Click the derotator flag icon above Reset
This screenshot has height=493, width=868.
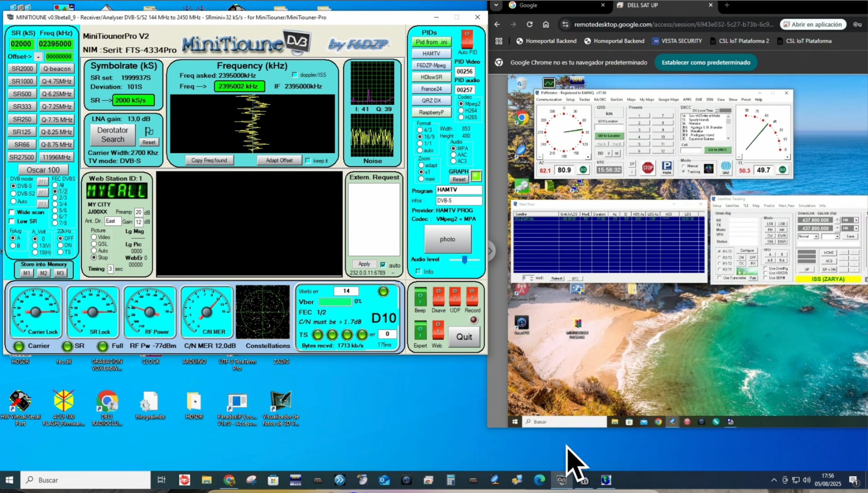[149, 131]
